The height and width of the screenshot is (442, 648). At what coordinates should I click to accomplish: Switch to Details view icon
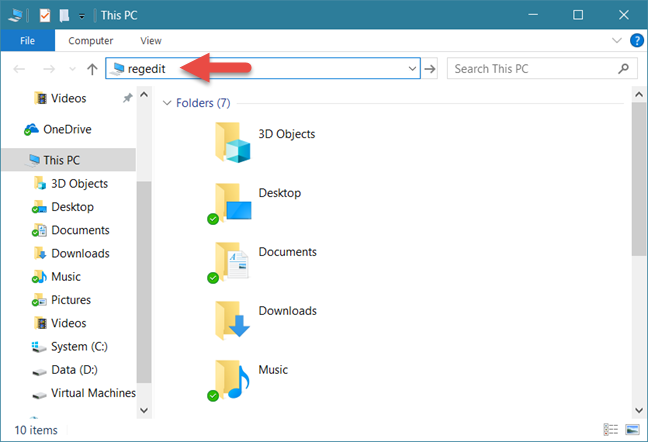click(611, 430)
